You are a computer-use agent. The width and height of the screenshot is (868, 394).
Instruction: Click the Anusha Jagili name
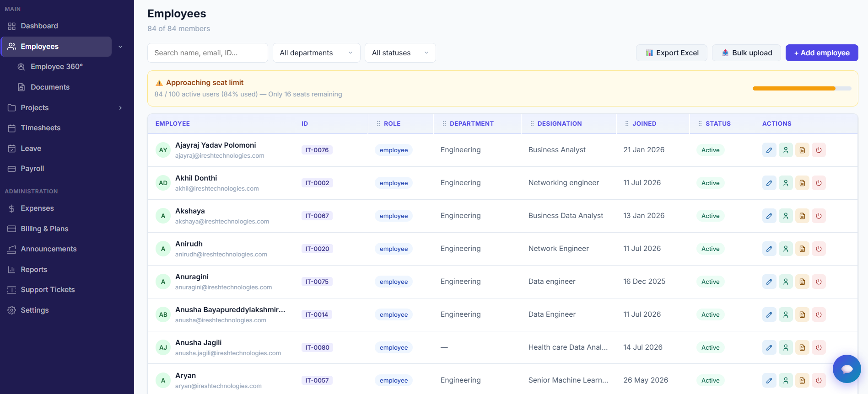[199, 343]
